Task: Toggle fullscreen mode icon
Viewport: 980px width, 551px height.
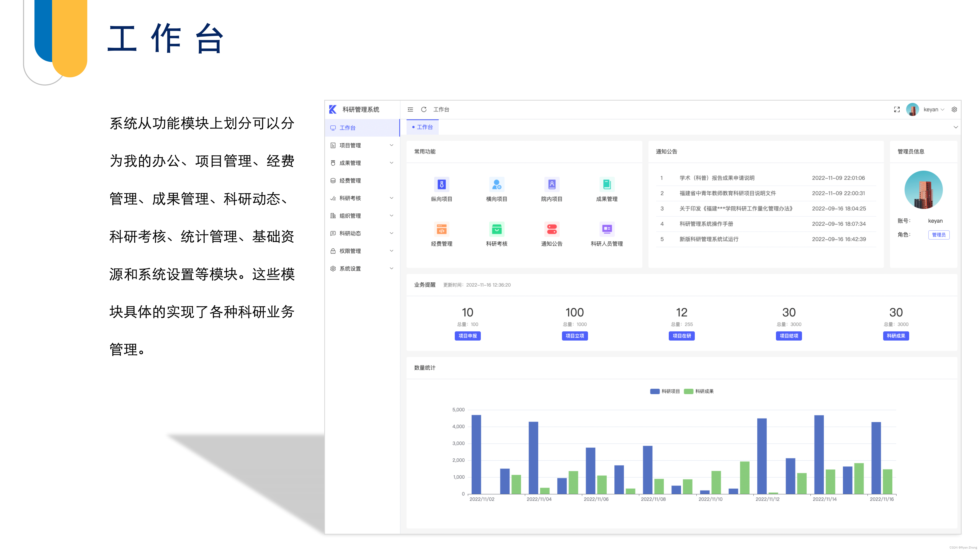Action: click(897, 109)
